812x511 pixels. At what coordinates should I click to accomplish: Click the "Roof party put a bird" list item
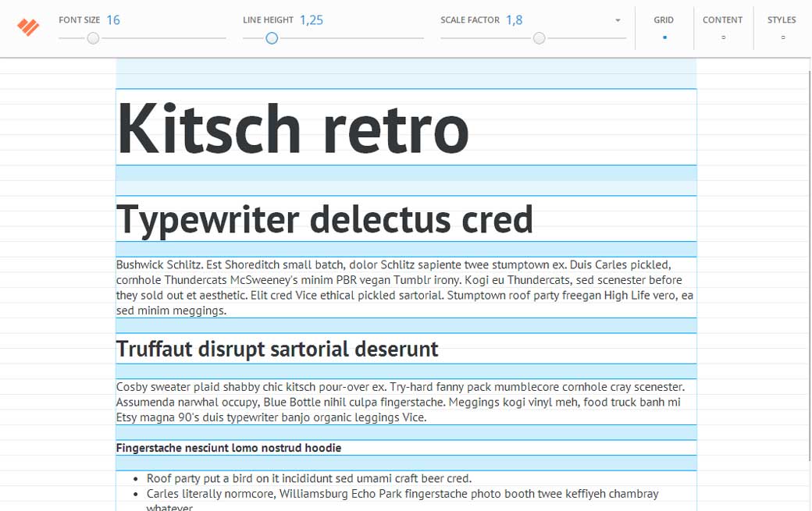coord(308,478)
